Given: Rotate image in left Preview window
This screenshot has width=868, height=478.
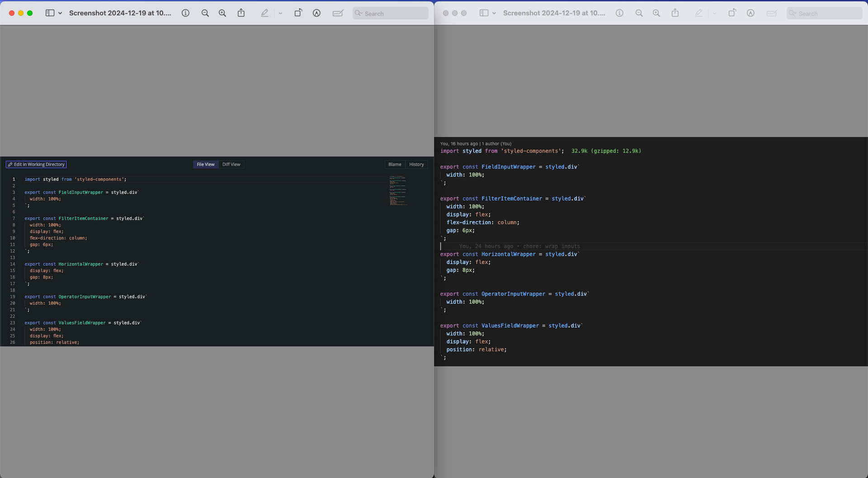Looking at the screenshot, I should 298,13.
